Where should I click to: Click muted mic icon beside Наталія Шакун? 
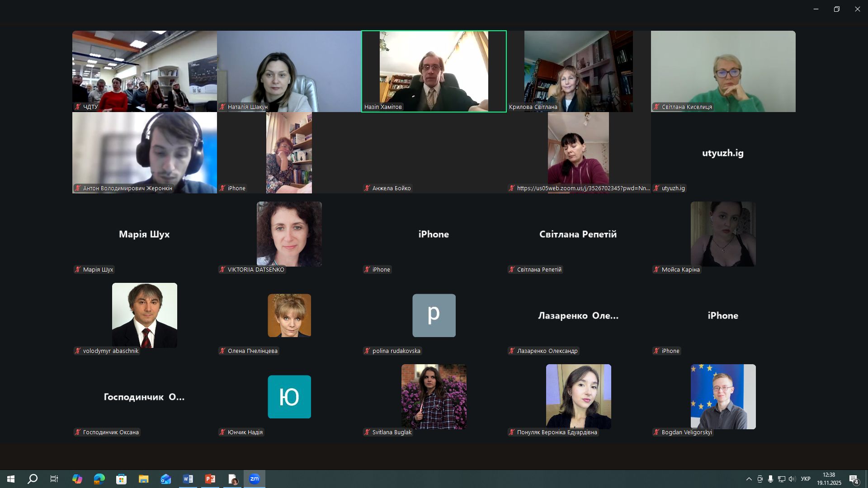tap(222, 107)
